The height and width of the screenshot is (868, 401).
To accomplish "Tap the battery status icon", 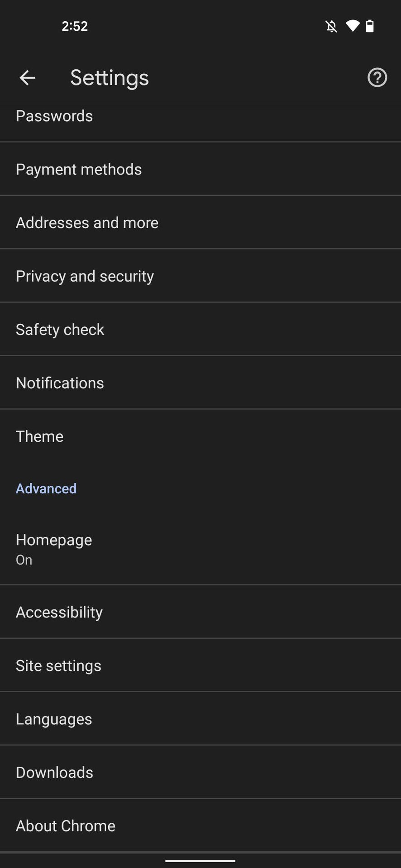I will (370, 26).
